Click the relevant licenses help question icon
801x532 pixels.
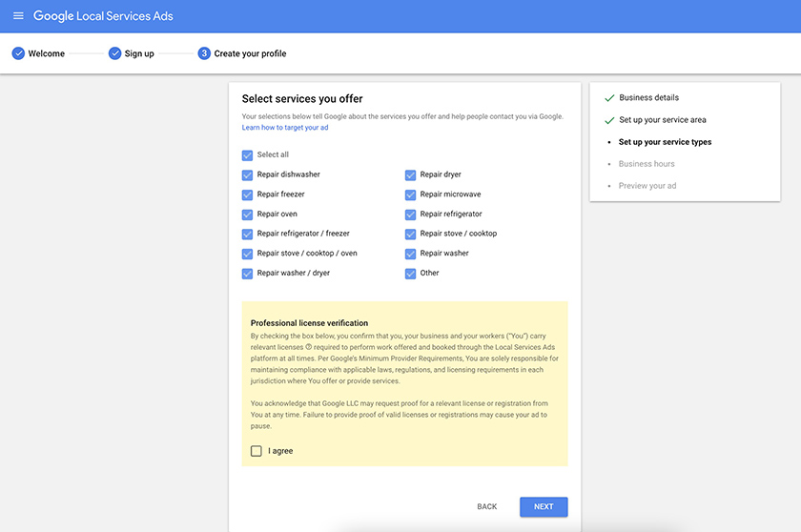coord(309,347)
